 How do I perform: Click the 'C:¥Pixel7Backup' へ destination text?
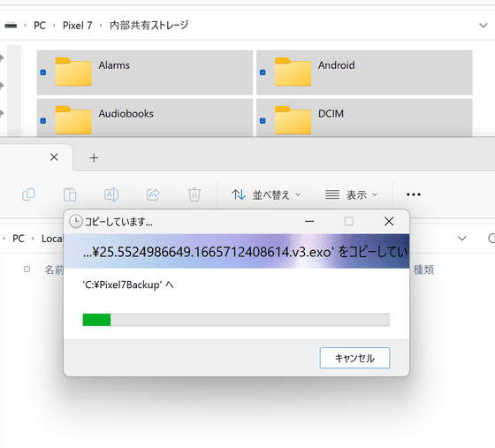(128, 285)
